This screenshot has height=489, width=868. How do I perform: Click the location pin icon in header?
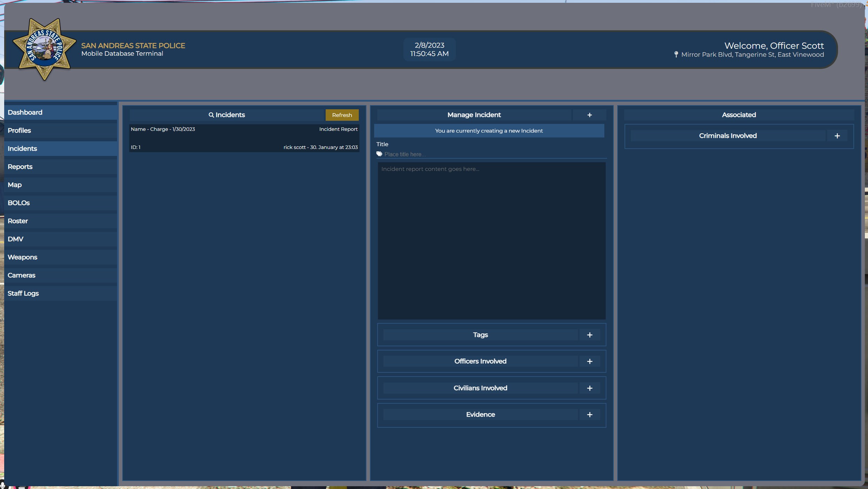(x=676, y=54)
